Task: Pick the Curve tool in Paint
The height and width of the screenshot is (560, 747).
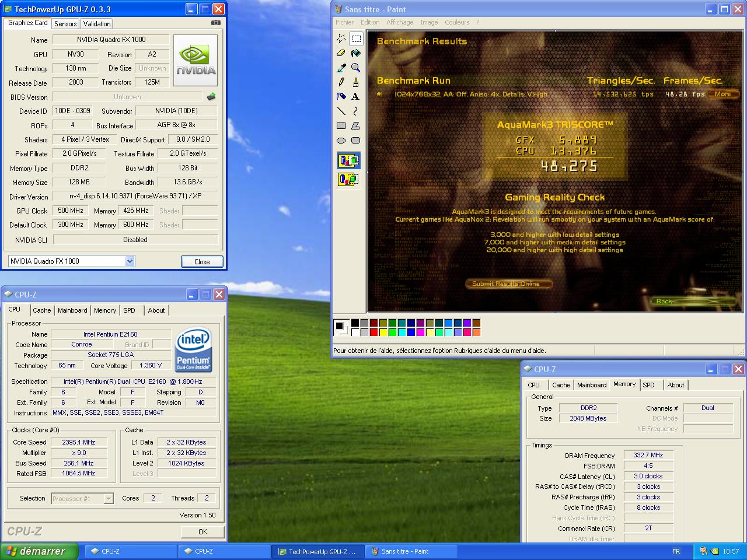Action: point(356,111)
